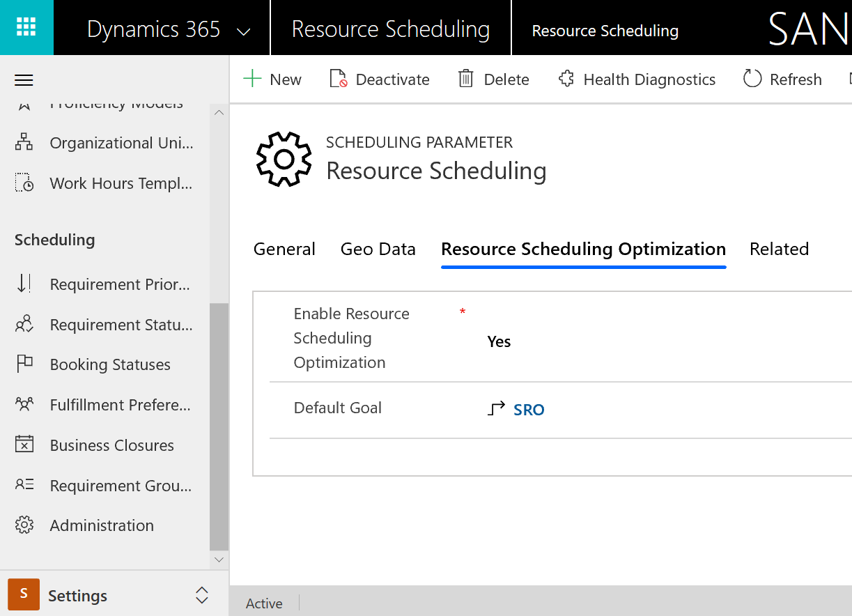The width and height of the screenshot is (852, 616).
Task: Click the Settings area label
Action: (78, 596)
